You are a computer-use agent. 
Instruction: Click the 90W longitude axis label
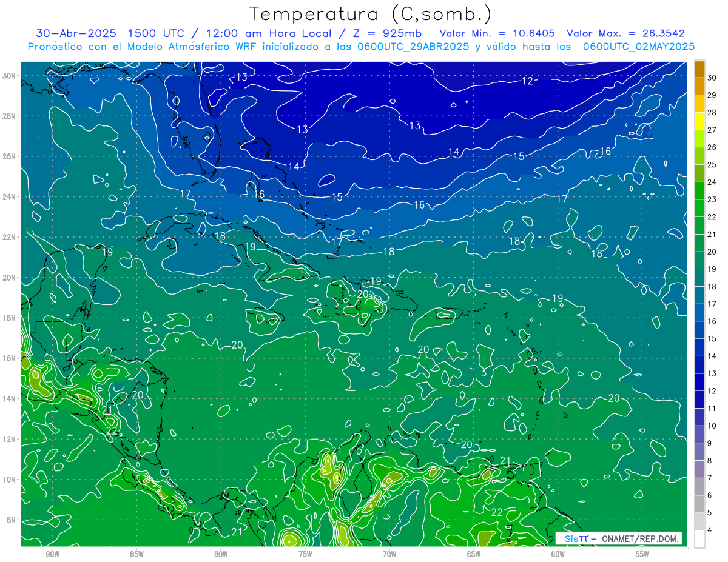point(52,554)
